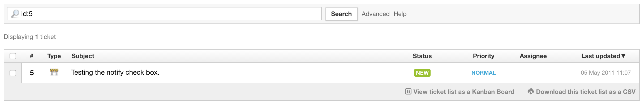Click the green NEW status badge

pos(422,73)
